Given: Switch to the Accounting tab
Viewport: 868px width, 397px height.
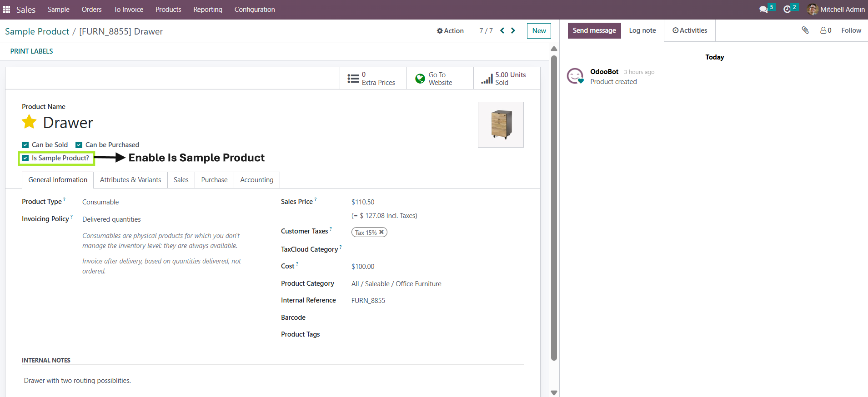Looking at the screenshot, I should tap(257, 180).
